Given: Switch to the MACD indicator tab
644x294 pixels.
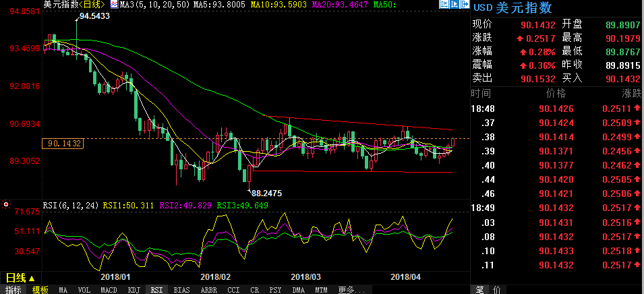Looking at the screenshot, I should point(108,289).
